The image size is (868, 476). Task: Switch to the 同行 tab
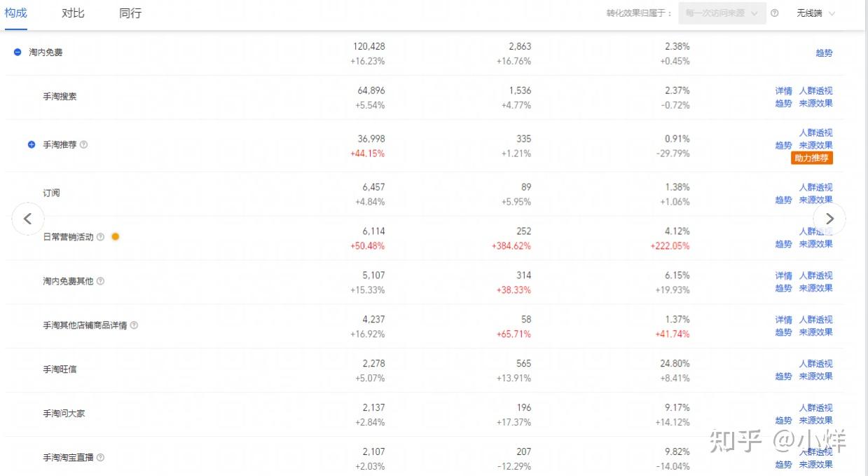pos(130,13)
